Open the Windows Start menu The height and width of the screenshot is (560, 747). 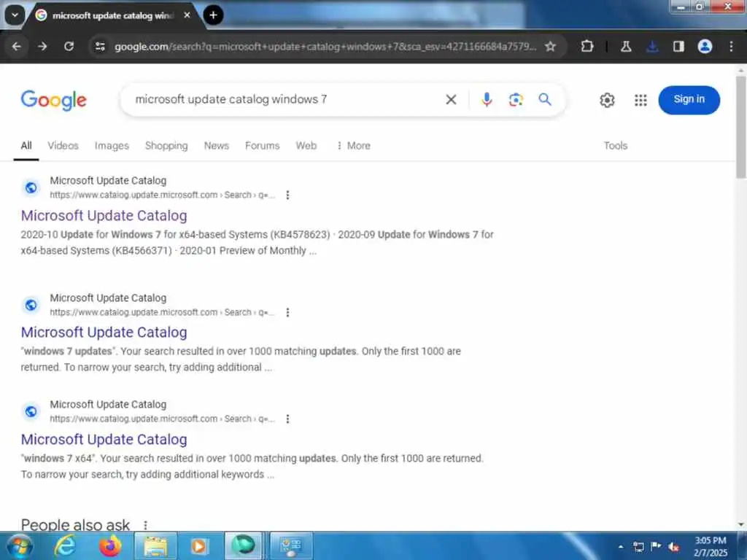tap(20, 546)
